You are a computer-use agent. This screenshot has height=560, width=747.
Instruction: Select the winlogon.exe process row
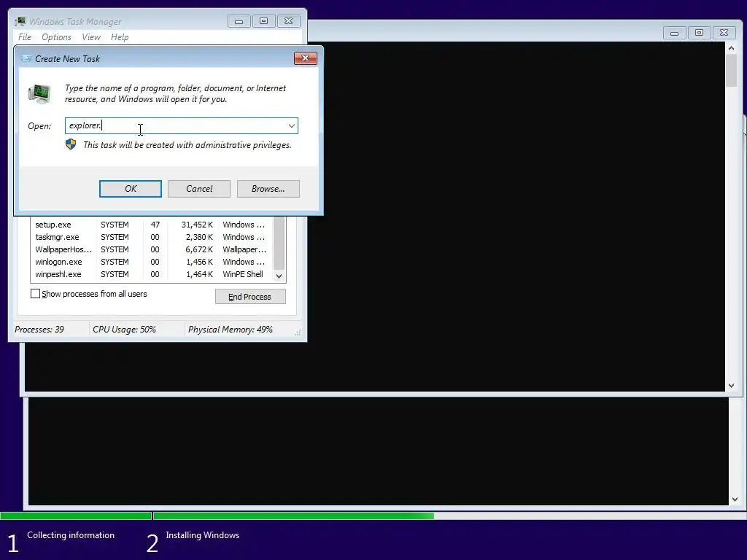pyautogui.click(x=152, y=262)
